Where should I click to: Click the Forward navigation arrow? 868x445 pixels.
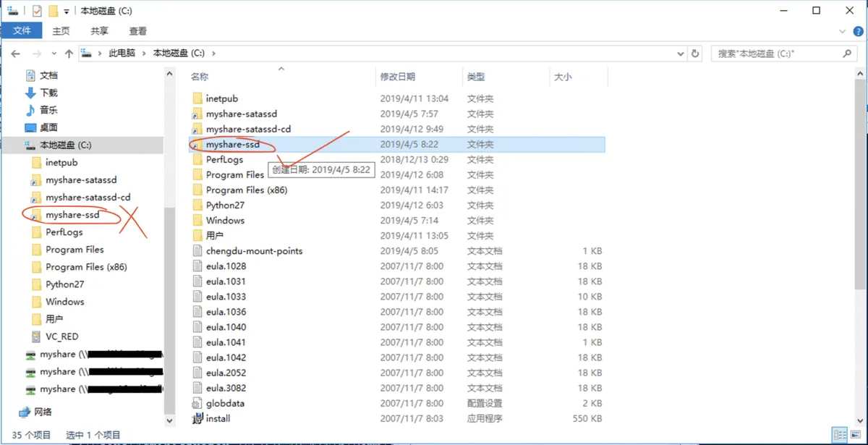(36, 54)
